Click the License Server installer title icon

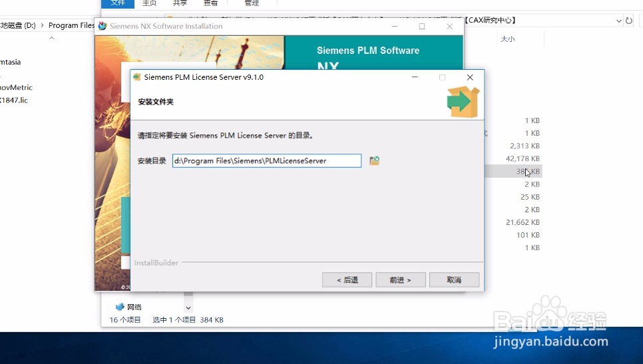(x=137, y=77)
